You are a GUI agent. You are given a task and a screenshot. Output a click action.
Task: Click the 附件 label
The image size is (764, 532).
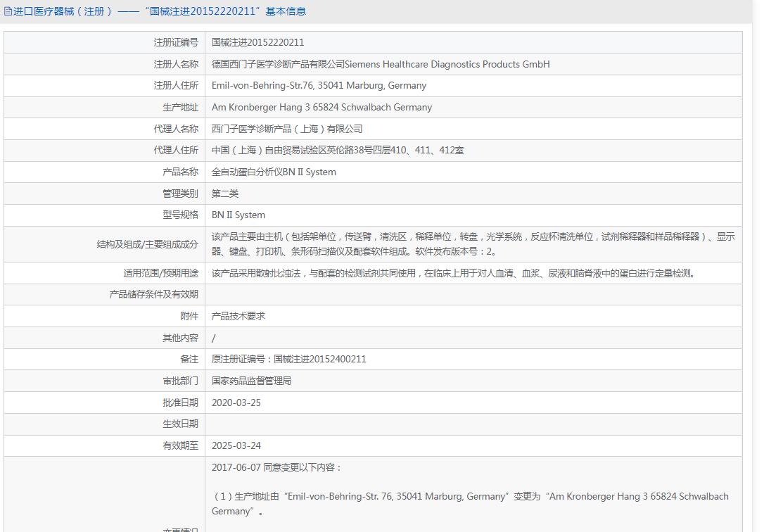[189, 316]
